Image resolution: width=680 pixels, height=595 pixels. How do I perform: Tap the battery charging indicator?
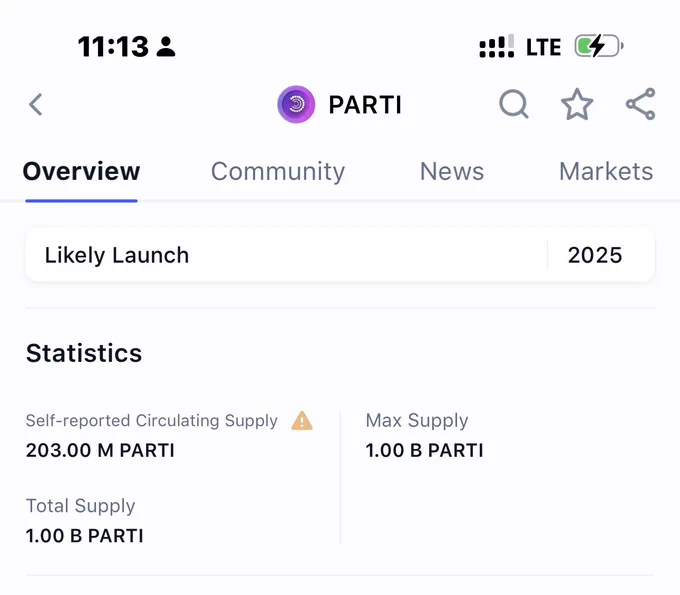pos(599,46)
